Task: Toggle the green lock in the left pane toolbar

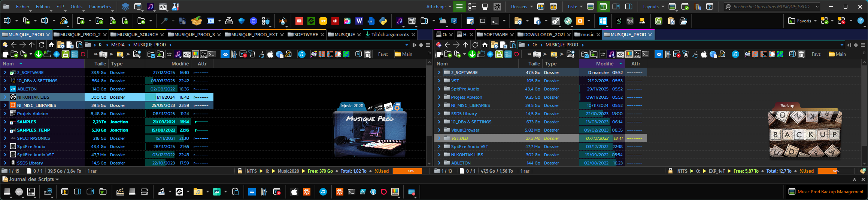Action: [66, 54]
